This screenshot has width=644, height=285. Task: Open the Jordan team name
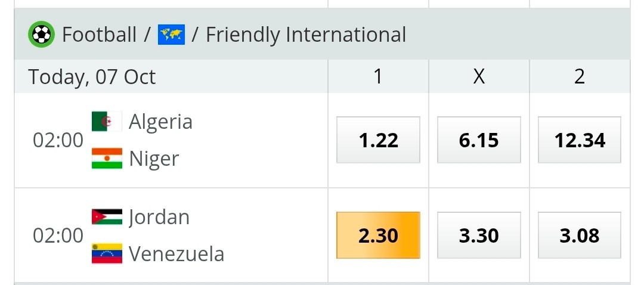[159, 217]
